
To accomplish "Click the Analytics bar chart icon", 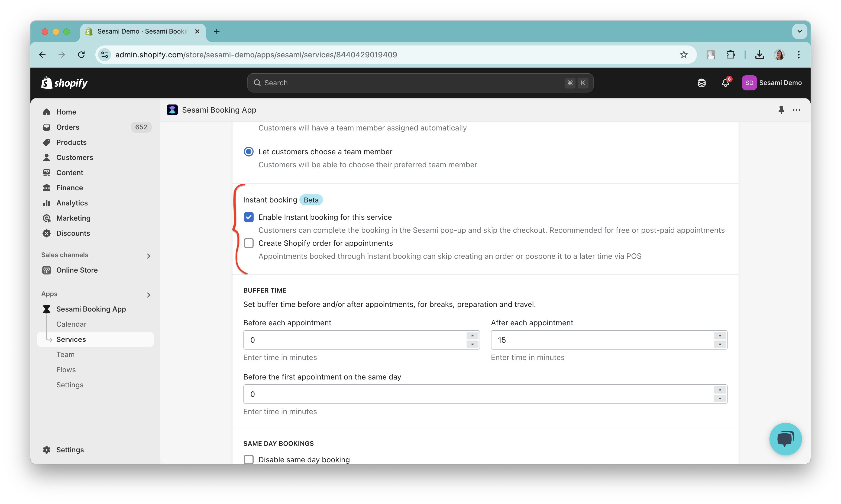I will click(47, 203).
